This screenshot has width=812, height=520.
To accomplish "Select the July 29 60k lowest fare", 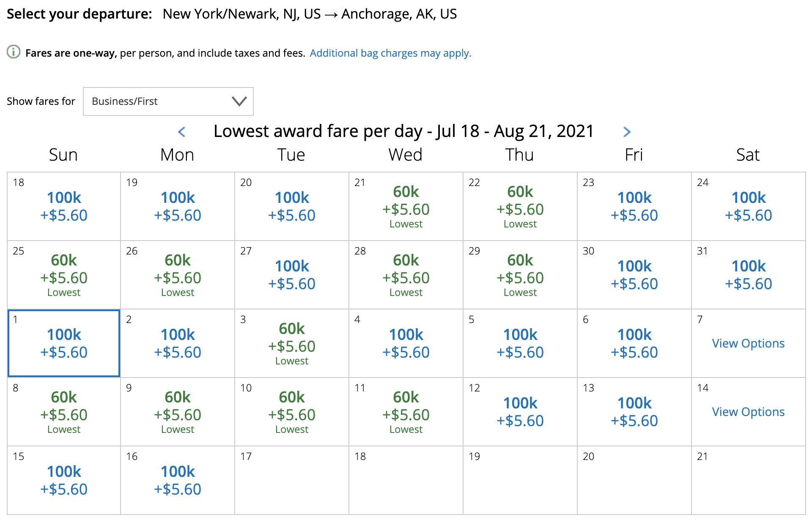I will pos(520,275).
